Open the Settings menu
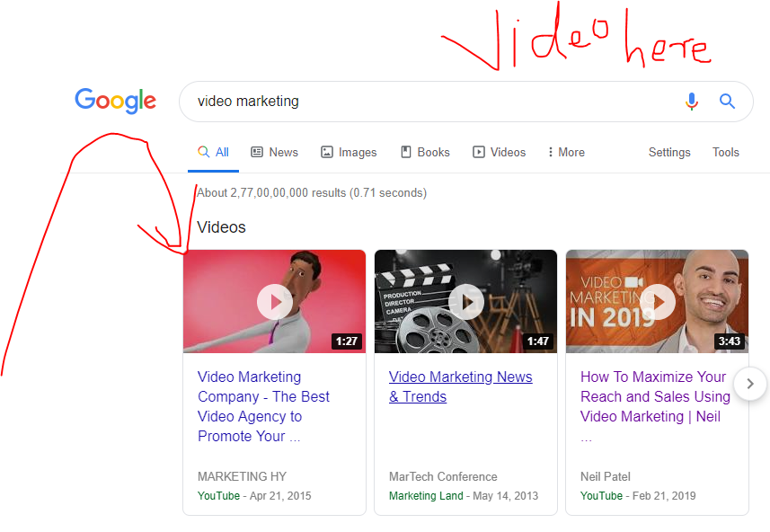The image size is (770, 532). (x=669, y=153)
